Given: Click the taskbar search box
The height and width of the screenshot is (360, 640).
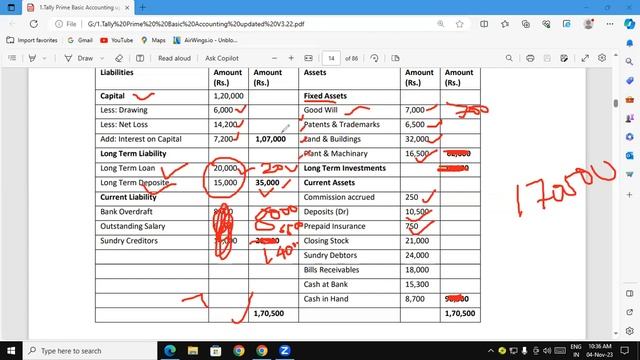Looking at the screenshot, I should [x=90, y=351].
